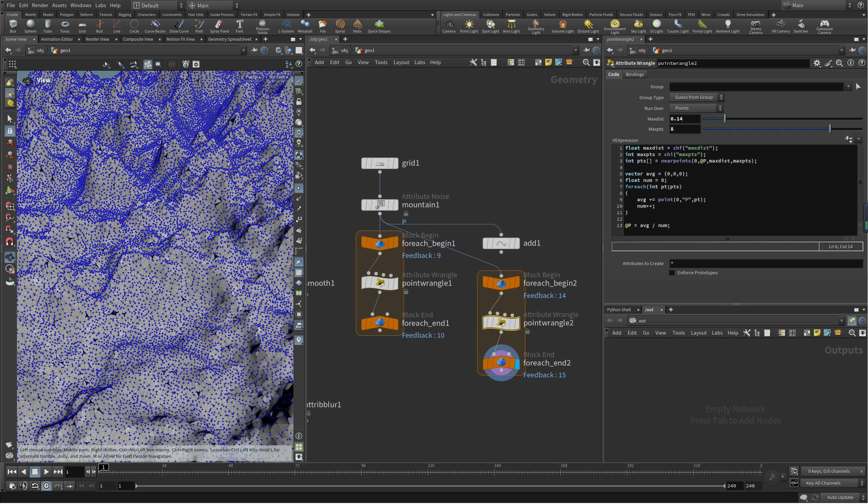Click the Maxpts value field
This screenshot has height=504, width=868.
click(684, 129)
